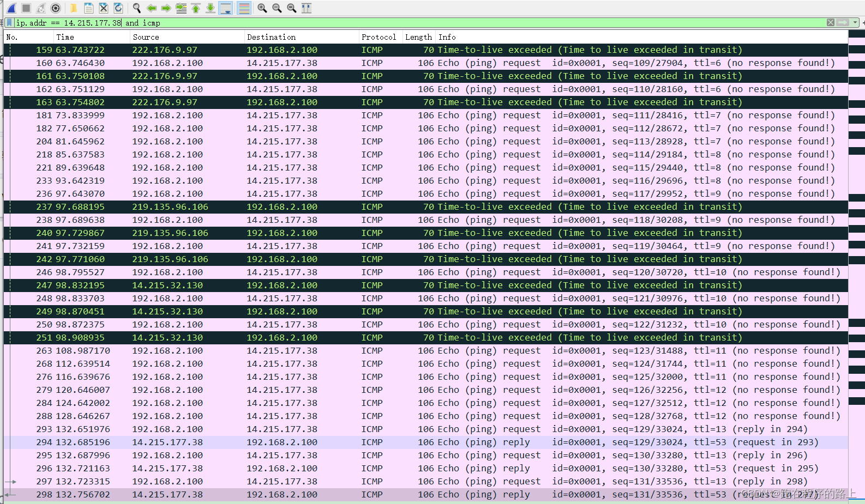Go back to the previous packet
Image resolution: width=865 pixels, height=504 pixels.
click(x=152, y=8)
